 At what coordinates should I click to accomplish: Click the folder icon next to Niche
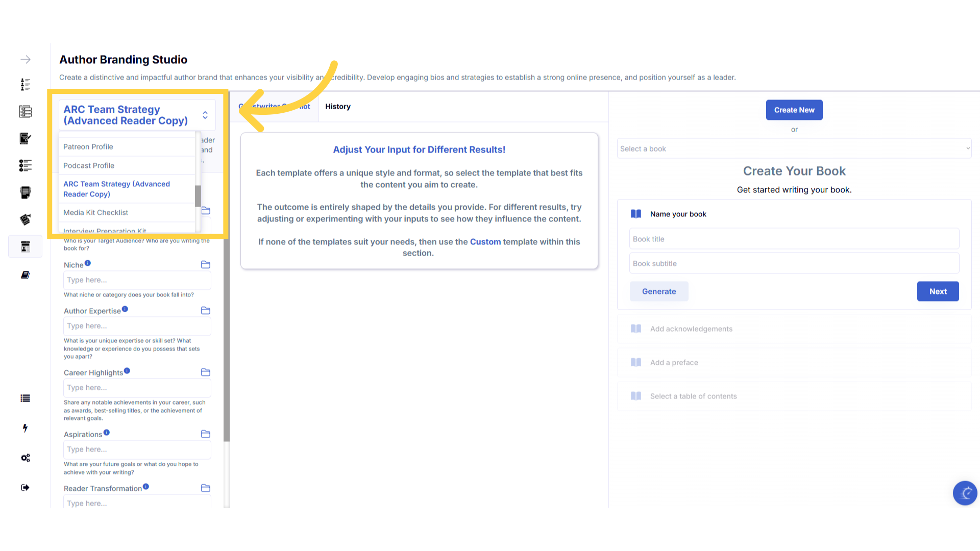[206, 265]
